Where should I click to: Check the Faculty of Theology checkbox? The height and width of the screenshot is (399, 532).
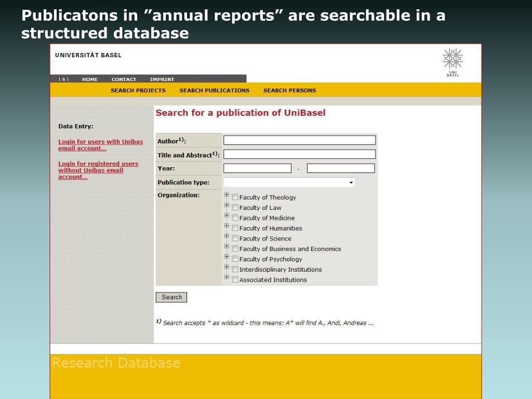(235, 197)
